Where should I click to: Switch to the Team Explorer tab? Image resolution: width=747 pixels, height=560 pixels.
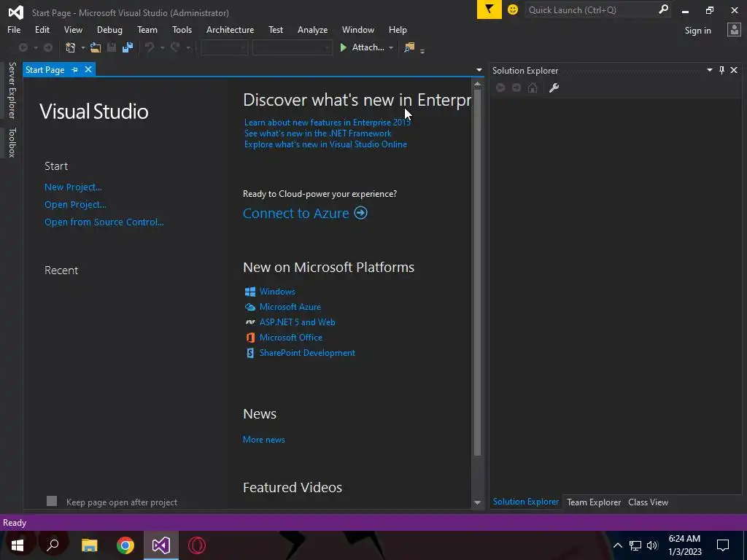pyautogui.click(x=594, y=502)
